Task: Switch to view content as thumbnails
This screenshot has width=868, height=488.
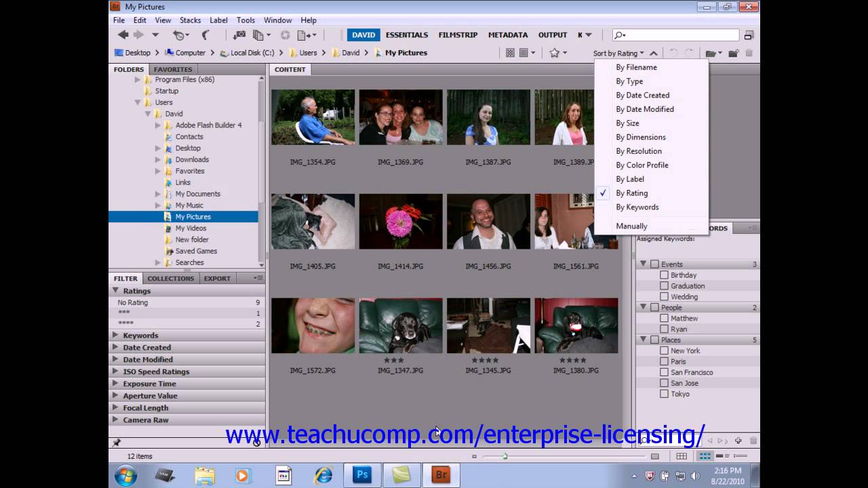Action: click(x=705, y=456)
